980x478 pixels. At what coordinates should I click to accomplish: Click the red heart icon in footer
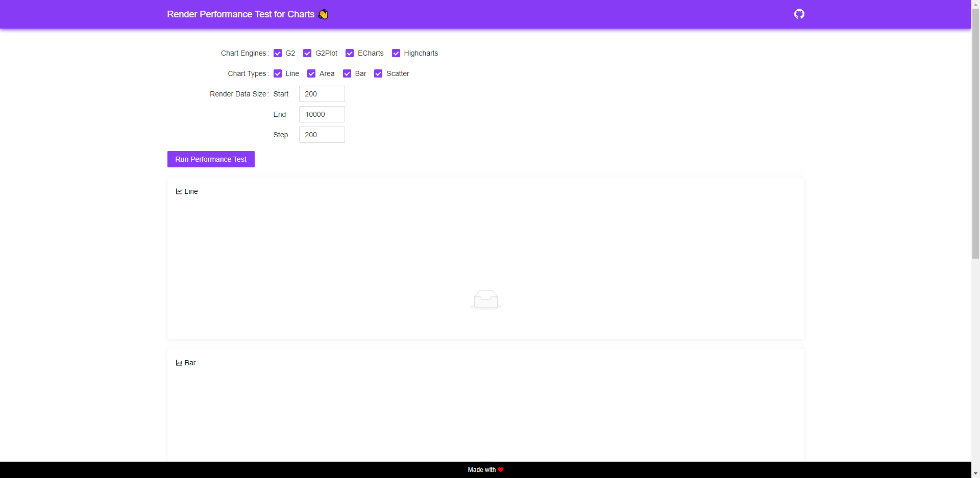coord(501,470)
